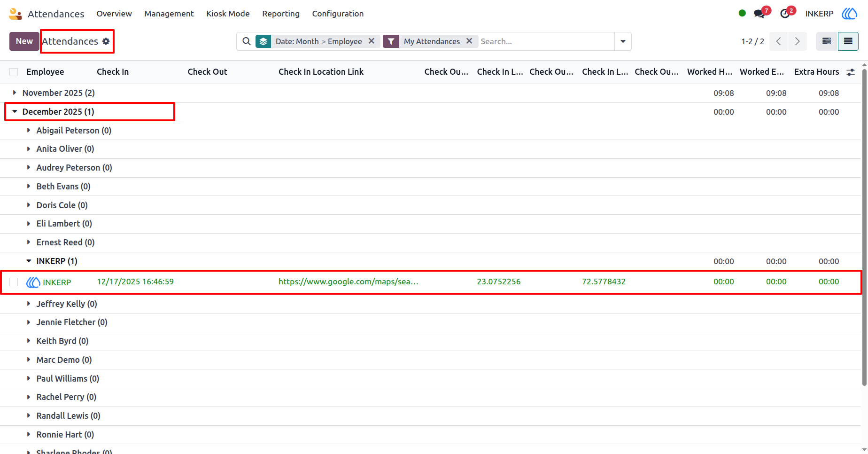Click the Search input field
This screenshot has width=868, height=454.
click(546, 41)
